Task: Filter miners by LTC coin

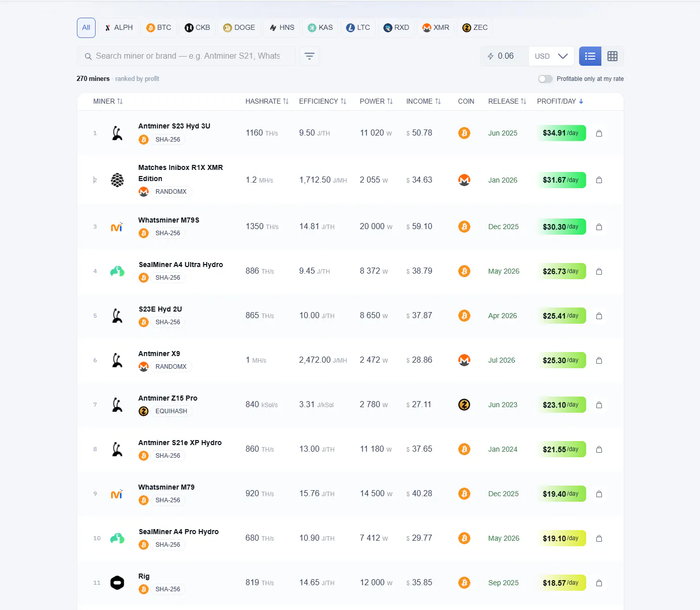Action: 358,28
